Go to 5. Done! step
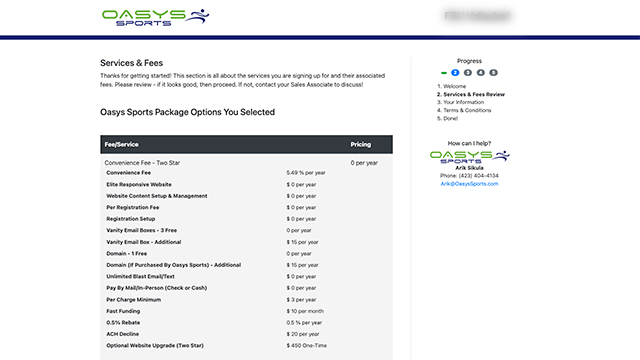This screenshot has width=640, height=360. [447, 118]
